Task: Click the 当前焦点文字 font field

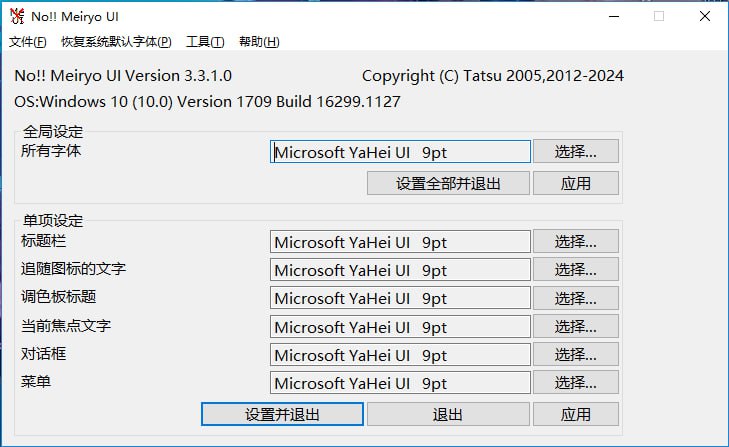Action: (400, 327)
